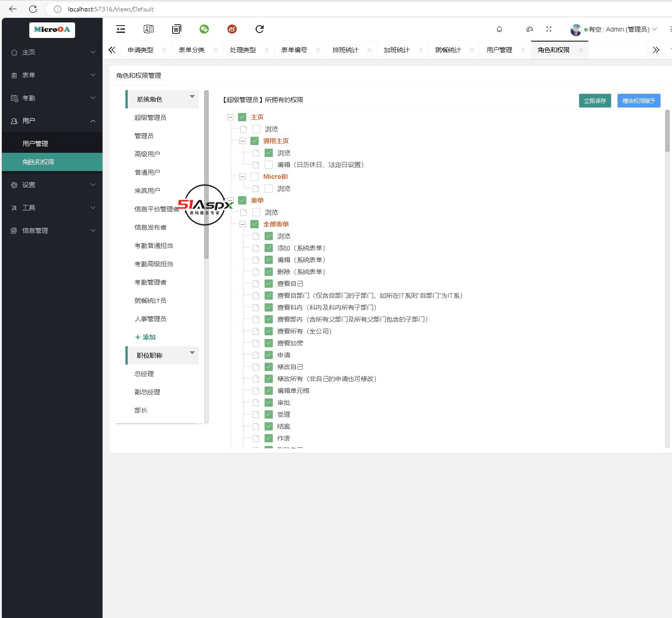
Task: Collapse the MicroBI tree node
Action: tap(243, 177)
